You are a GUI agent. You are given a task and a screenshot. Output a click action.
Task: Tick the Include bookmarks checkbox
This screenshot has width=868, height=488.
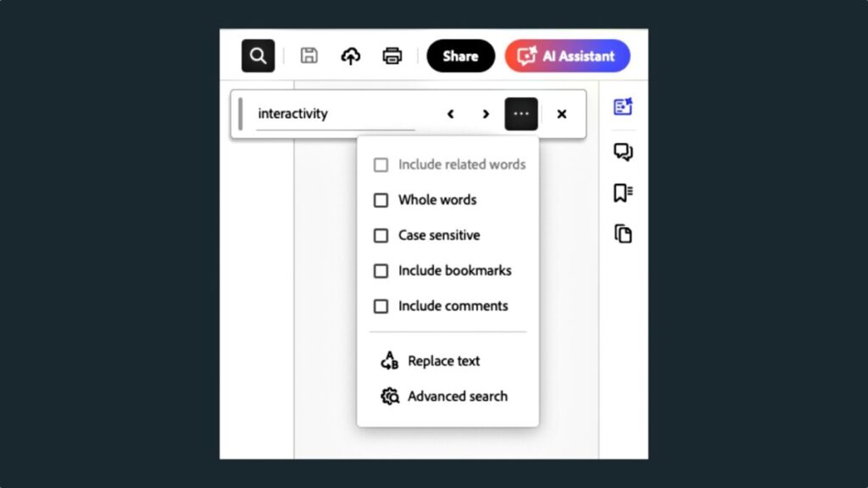click(381, 270)
